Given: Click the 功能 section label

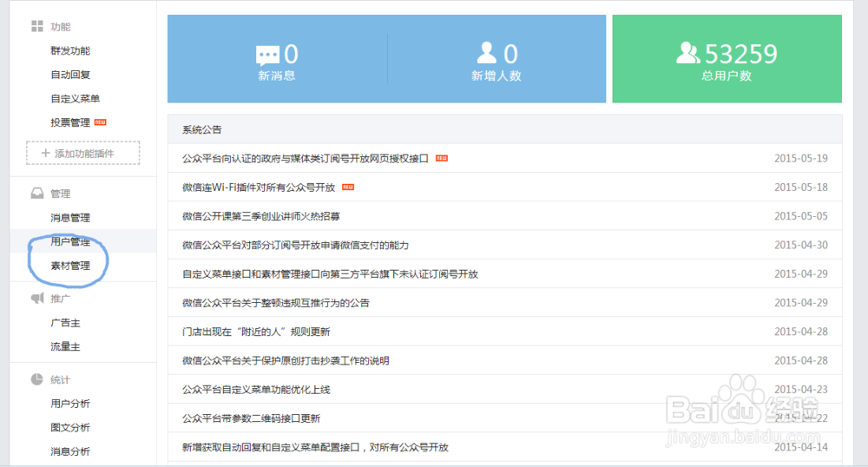Looking at the screenshot, I should (61, 27).
